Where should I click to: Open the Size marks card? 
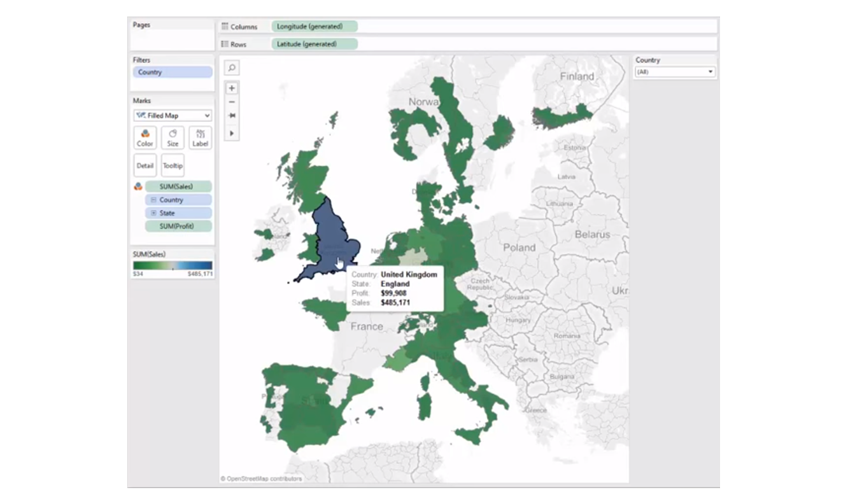(x=173, y=137)
